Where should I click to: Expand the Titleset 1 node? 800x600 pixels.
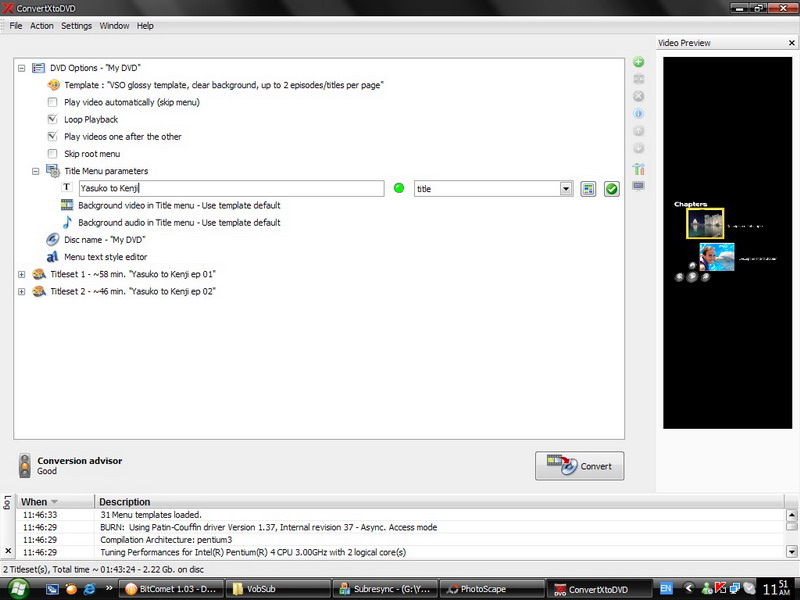click(21, 274)
